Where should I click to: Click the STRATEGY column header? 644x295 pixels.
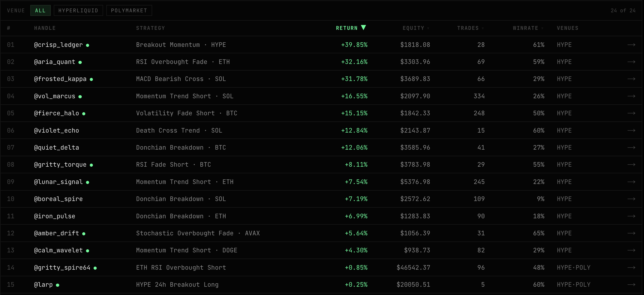[150, 28]
